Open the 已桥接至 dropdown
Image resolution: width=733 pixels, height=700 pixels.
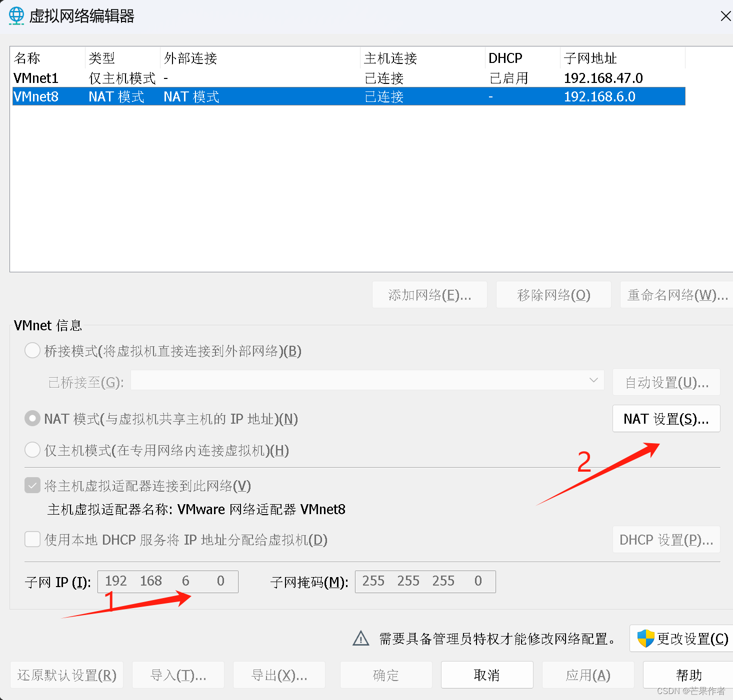(367, 380)
